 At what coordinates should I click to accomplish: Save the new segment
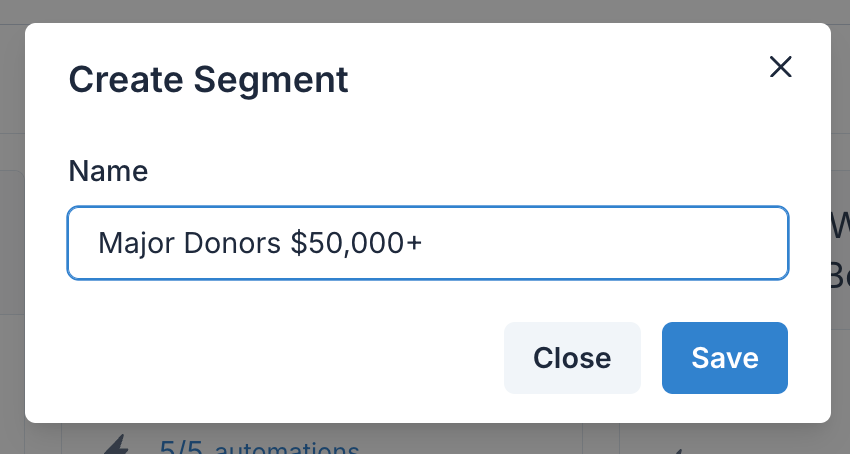point(725,358)
